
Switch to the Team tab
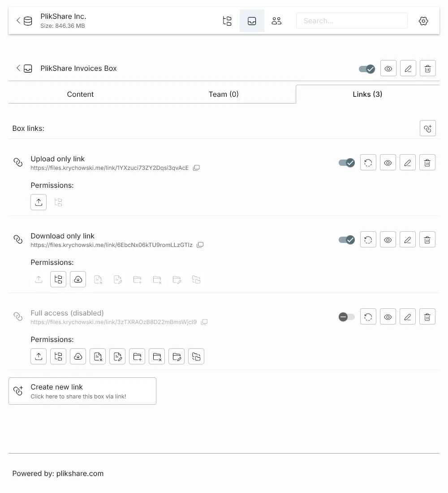pyautogui.click(x=224, y=94)
